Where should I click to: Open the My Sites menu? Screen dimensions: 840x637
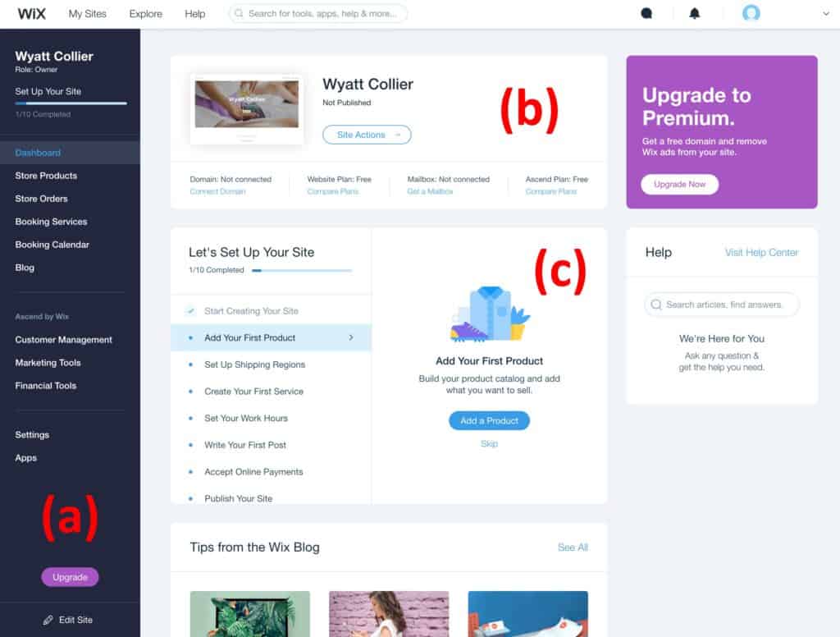tap(87, 13)
